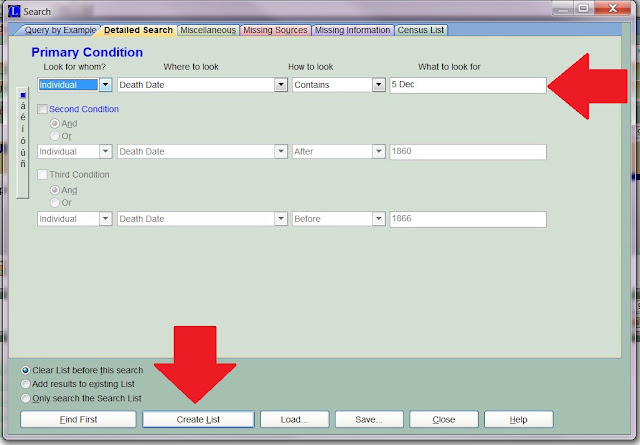
Task: Click the Legacy app icon in title bar
Action: pyautogui.click(x=14, y=11)
